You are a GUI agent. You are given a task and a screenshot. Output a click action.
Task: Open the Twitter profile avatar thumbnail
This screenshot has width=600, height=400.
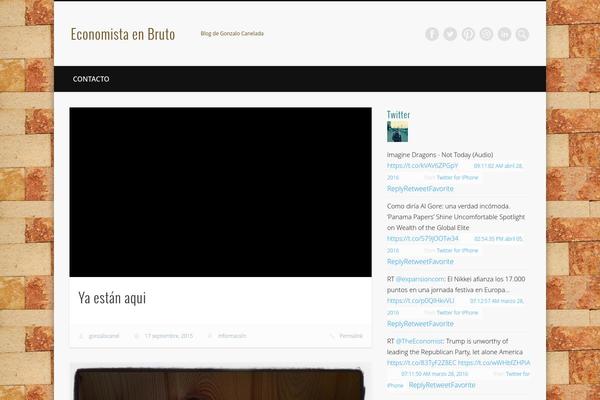[x=397, y=132]
